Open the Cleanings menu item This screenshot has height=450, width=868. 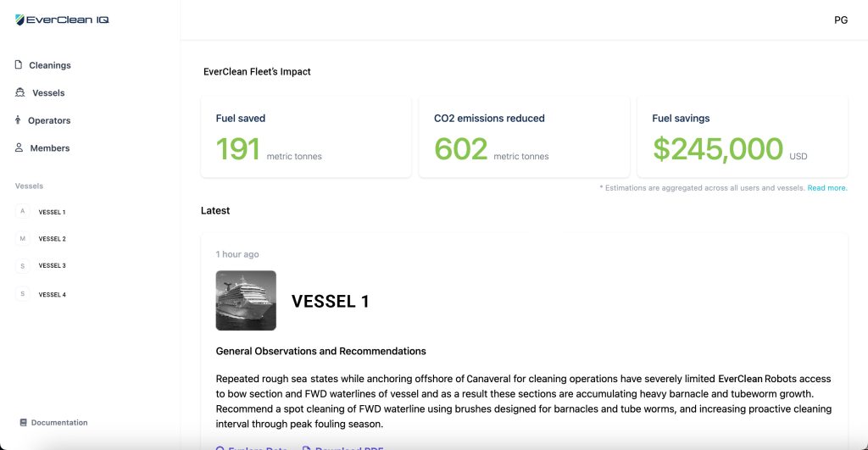point(43,65)
